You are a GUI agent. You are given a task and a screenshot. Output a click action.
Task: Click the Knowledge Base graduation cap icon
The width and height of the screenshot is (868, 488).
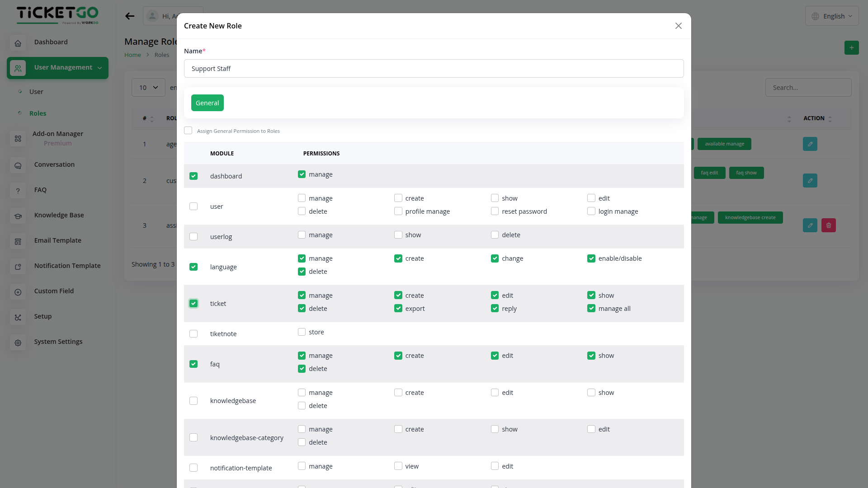click(x=18, y=216)
